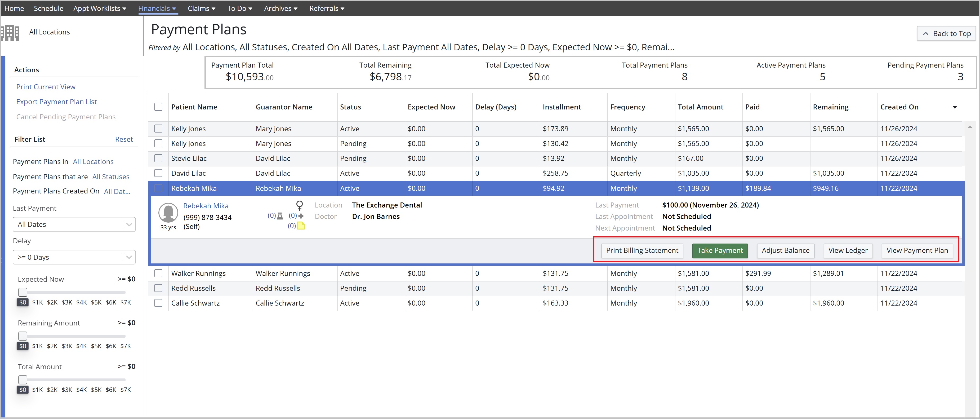Screen dimensions: 980x419
Task: Open the Schedule menu item
Action: pyautogui.click(x=49, y=8)
